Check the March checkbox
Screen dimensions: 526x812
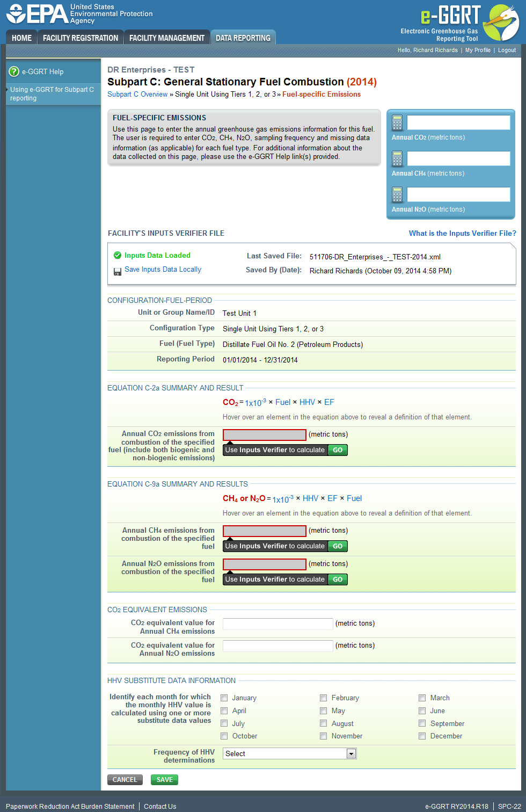pos(422,698)
